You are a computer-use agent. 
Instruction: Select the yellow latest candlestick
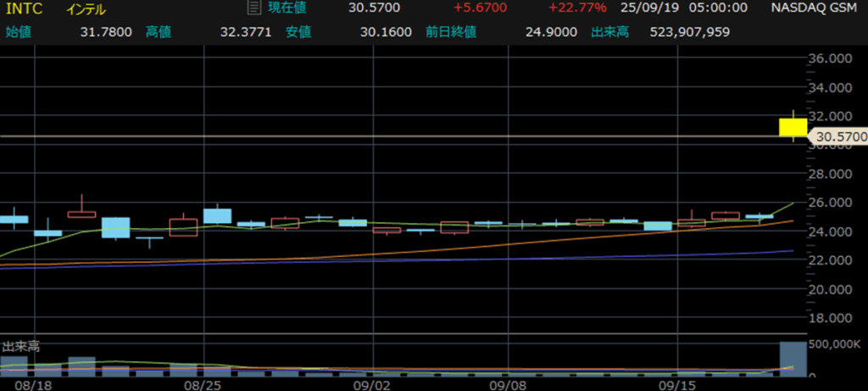(793, 127)
